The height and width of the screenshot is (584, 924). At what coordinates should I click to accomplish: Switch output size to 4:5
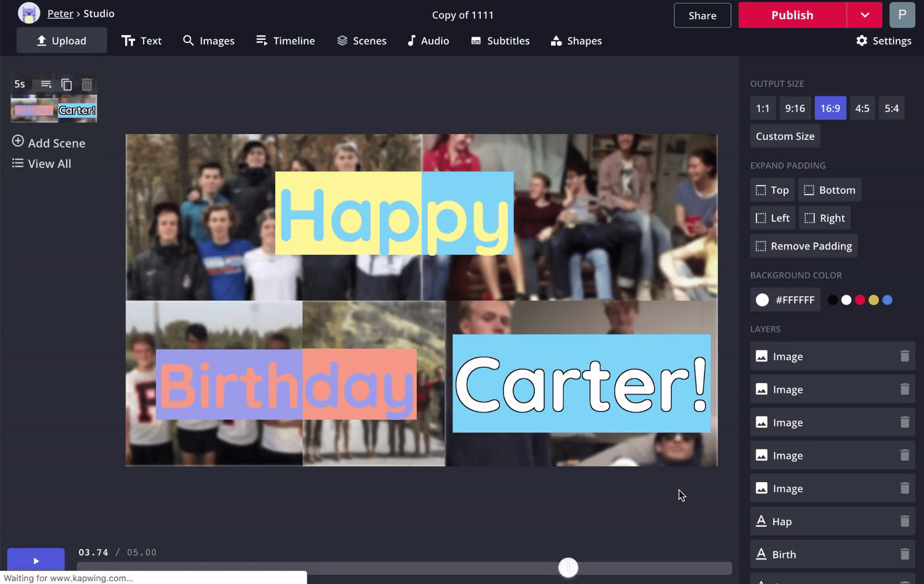click(862, 108)
